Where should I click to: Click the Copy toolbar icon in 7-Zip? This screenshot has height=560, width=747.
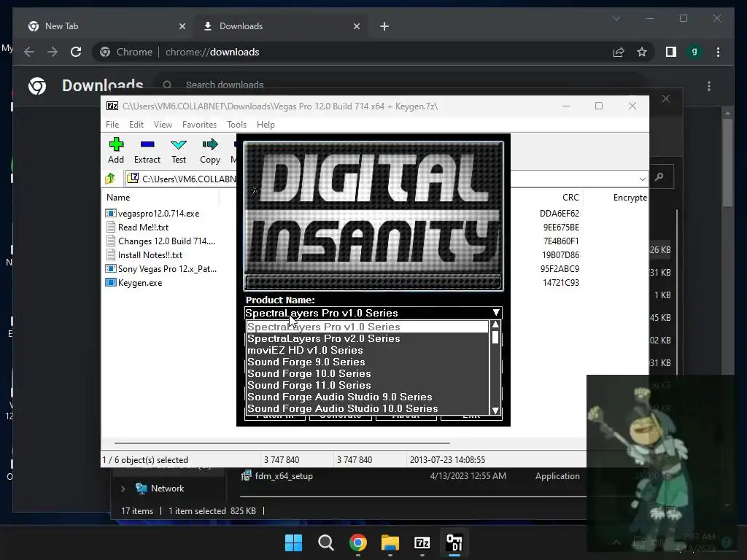[210, 151]
